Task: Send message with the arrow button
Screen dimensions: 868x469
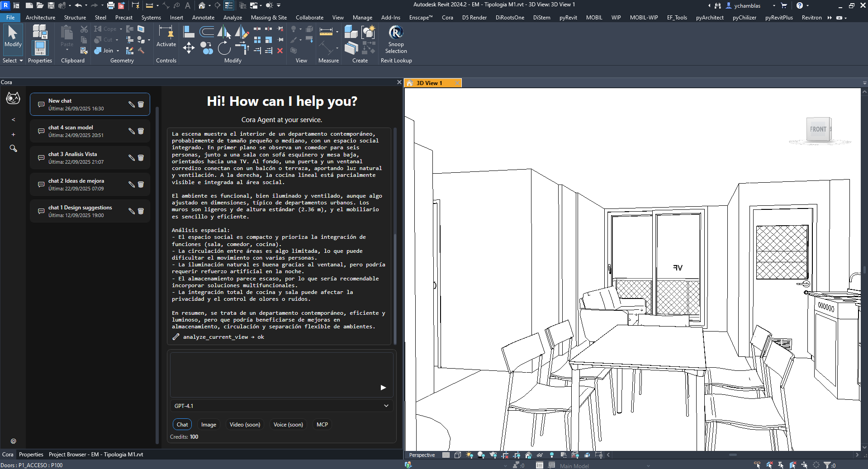Action: point(383,388)
